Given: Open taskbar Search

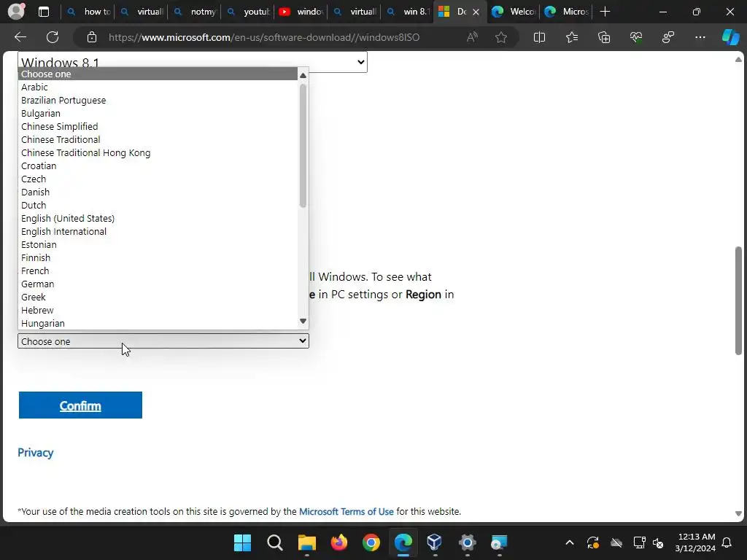Looking at the screenshot, I should click(x=275, y=542).
